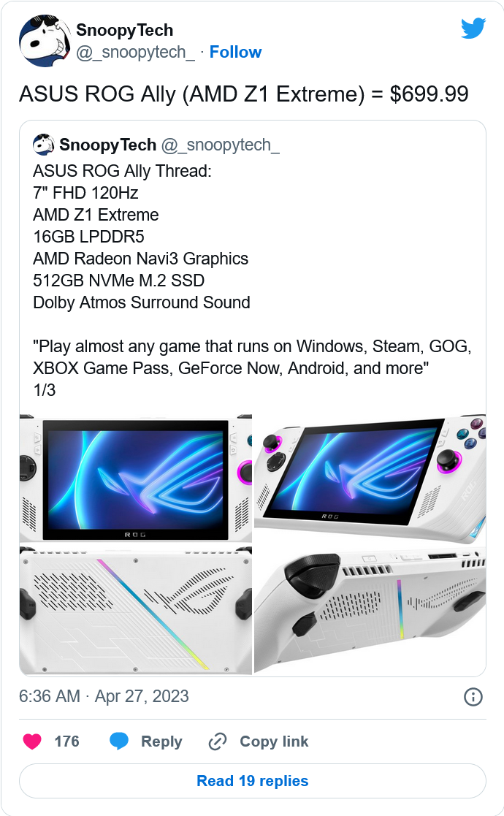Click the Twitter bird logo
The height and width of the screenshot is (816, 504).
(473, 28)
